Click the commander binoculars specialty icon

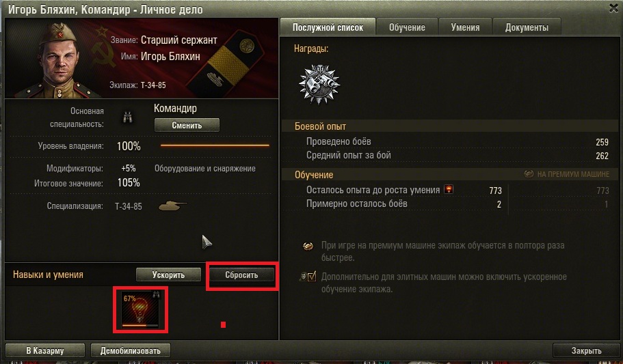pyautogui.click(x=127, y=117)
